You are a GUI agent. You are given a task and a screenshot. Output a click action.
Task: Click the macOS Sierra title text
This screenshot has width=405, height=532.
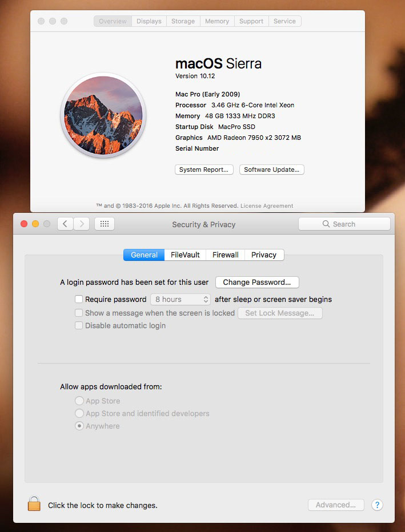[x=218, y=63]
